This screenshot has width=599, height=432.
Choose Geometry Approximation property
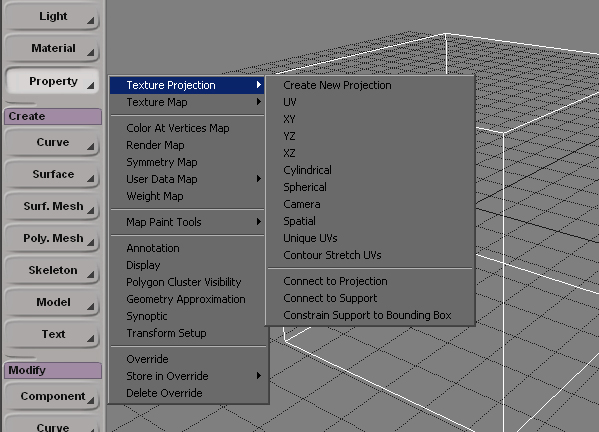coord(187,299)
